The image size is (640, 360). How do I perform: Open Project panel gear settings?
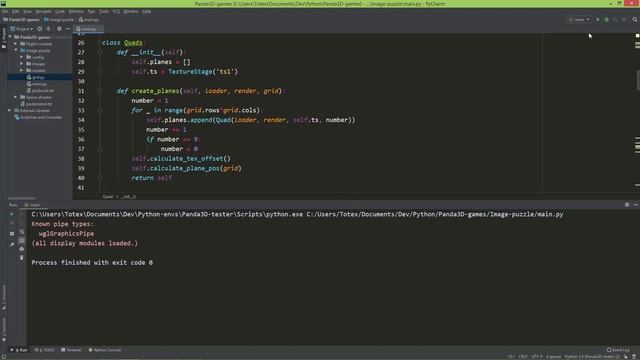[59, 29]
